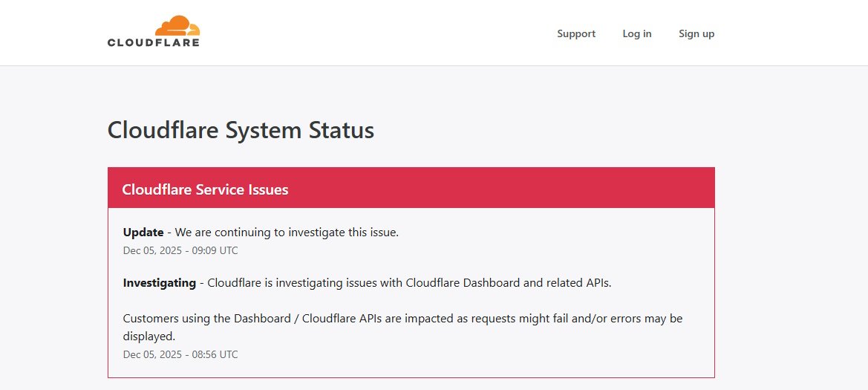Viewport: 868px width, 390px height.
Task: Go to Log in
Action: coord(636,33)
